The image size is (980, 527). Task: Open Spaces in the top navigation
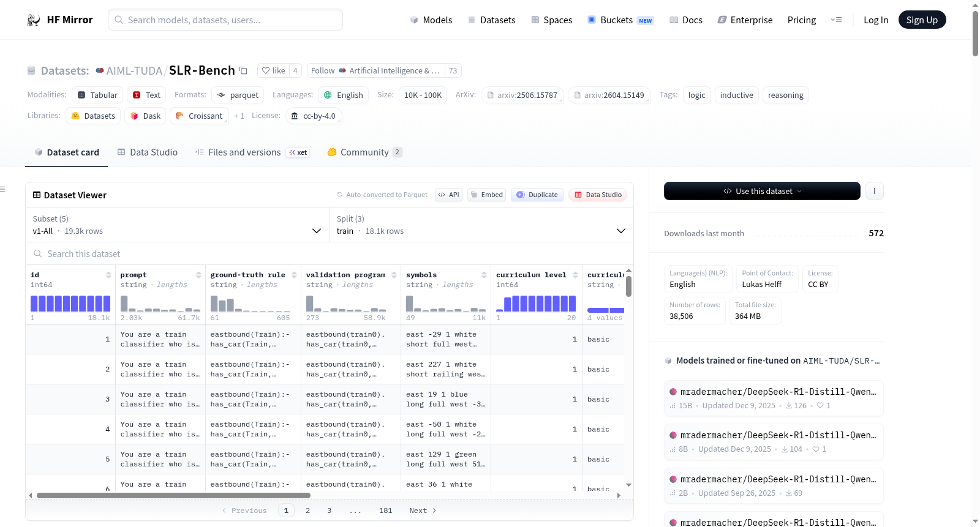551,20
